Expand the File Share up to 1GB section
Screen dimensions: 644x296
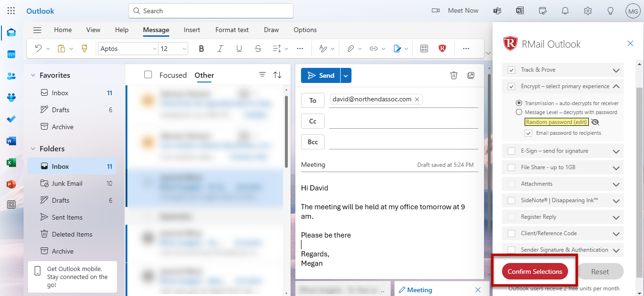[616, 168]
